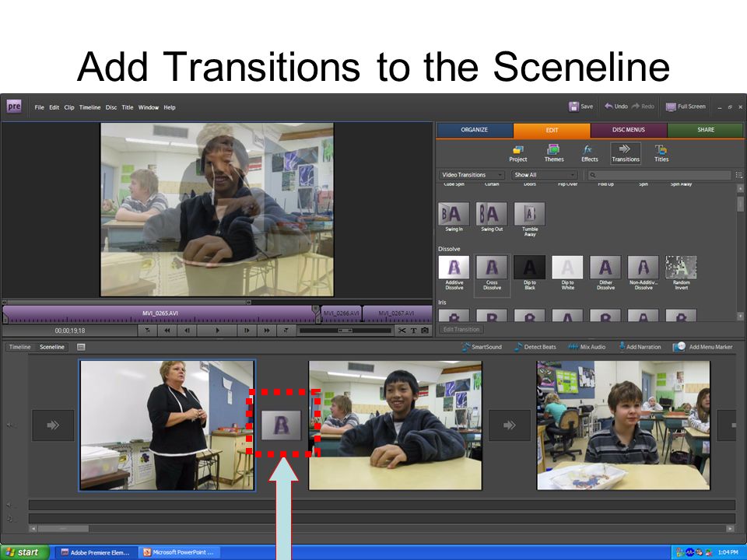Go to the previous edit point
This screenshot has width=747, height=560.
147,330
